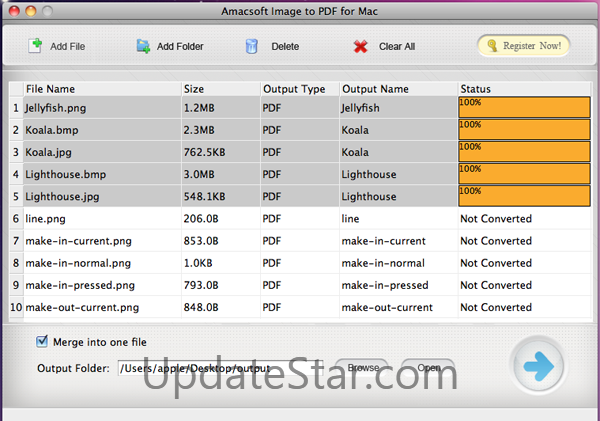
Task: Click row number 10 in the table
Action: [16, 307]
